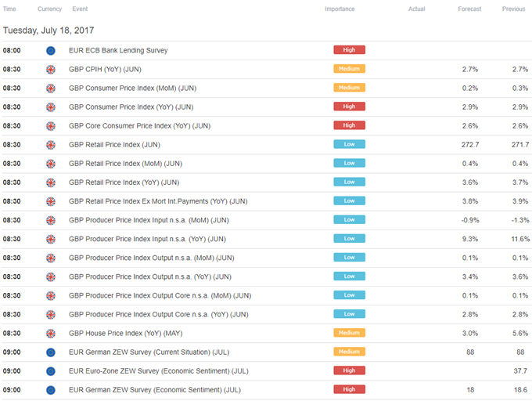Click UK flag beside GBP House Price Index
This screenshot has height=401, width=532.
[x=51, y=334]
